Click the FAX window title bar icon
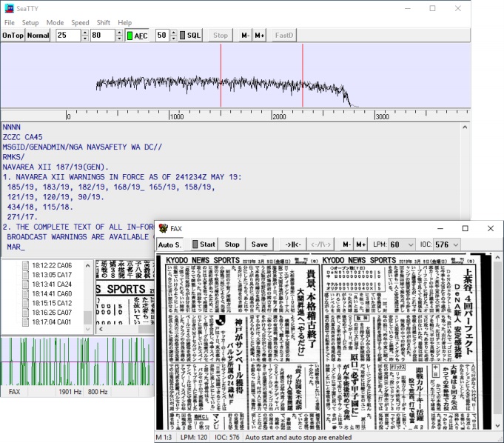 (163, 228)
